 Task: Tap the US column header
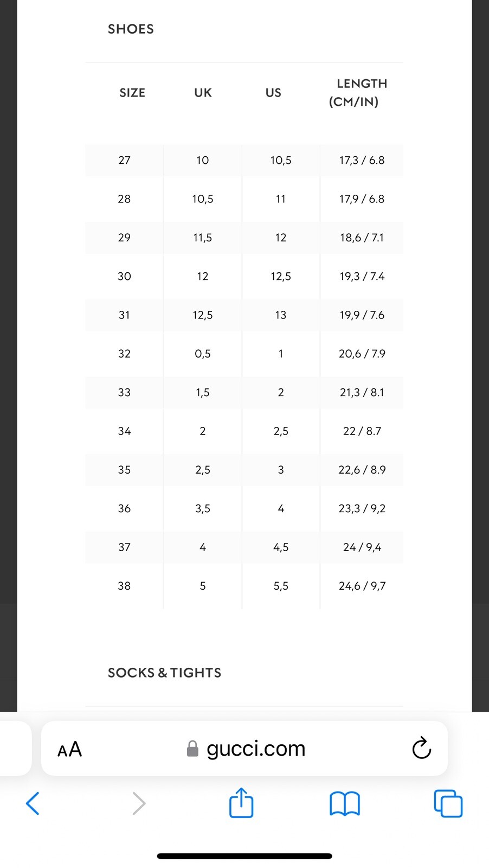(273, 93)
